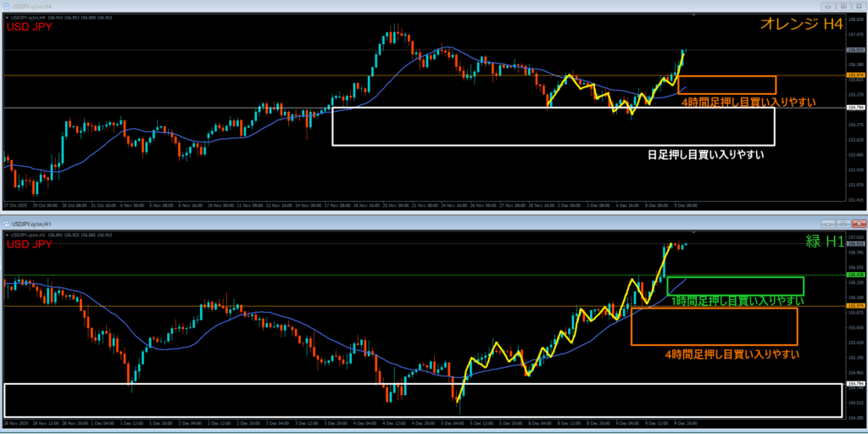Click the red USD JPY label in H1 chart
The width and height of the screenshot is (868, 434).
click(29, 244)
